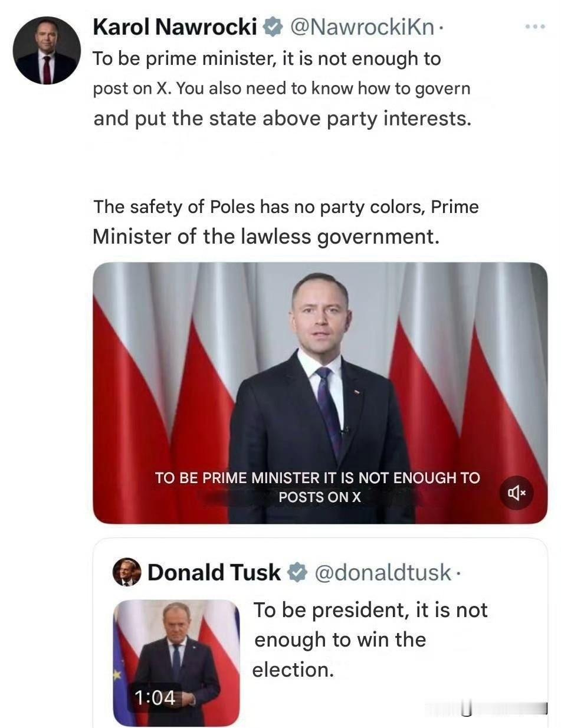The width and height of the screenshot is (561, 728).
Task: Click the "and put the state above" line
Action: (282, 119)
